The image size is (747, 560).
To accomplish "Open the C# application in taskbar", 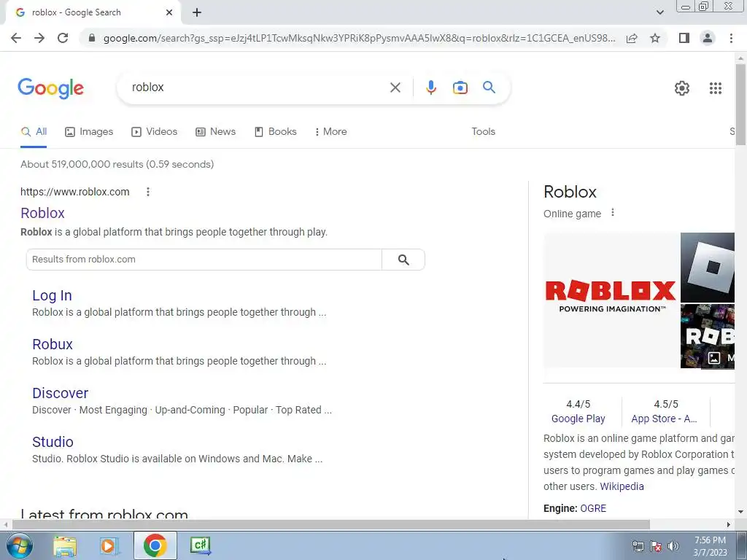I will pyautogui.click(x=200, y=545).
